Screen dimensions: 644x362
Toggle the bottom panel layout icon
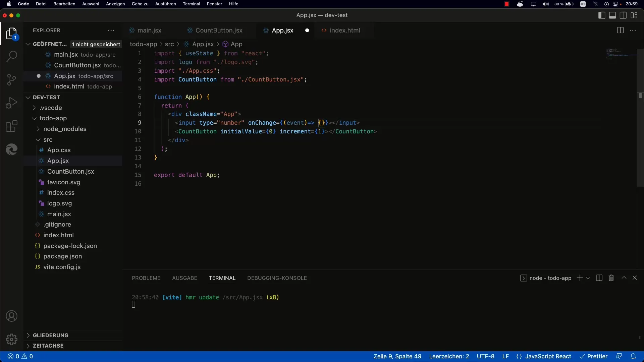click(x=612, y=15)
